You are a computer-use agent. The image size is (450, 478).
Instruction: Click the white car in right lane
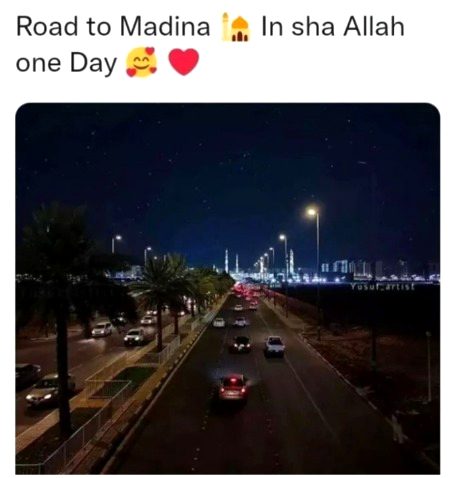(274, 346)
